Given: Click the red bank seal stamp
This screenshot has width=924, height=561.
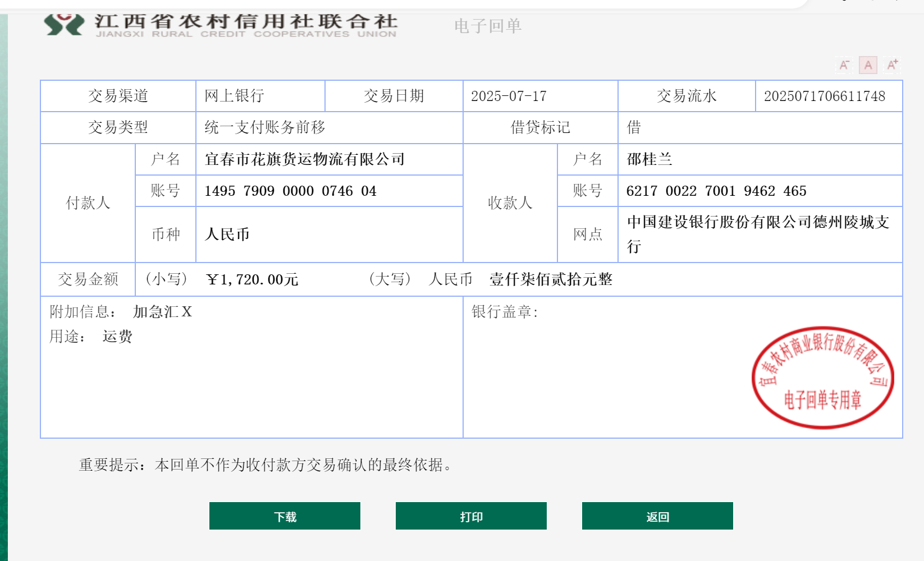Looking at the screenshot, I should click(x=822, y=378).
